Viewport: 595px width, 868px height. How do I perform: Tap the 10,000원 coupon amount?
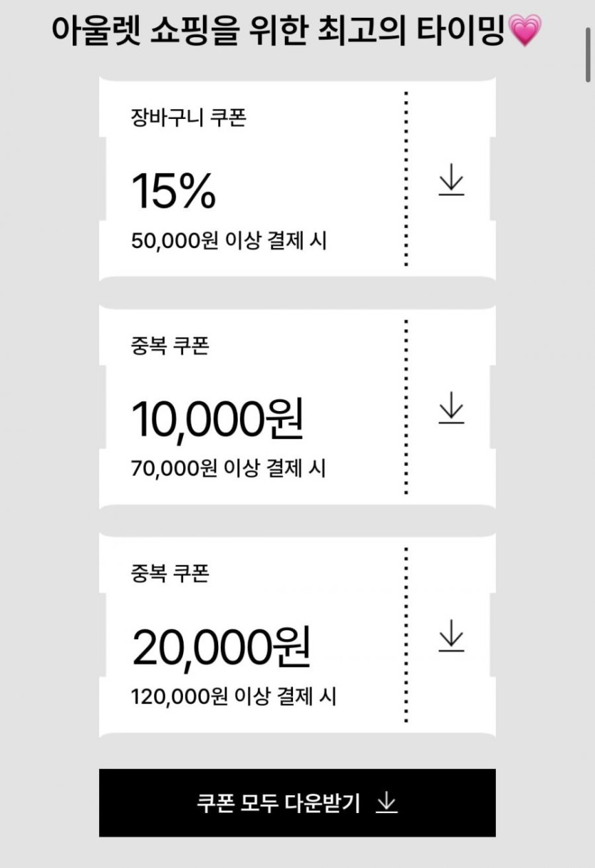click(217, 419)
